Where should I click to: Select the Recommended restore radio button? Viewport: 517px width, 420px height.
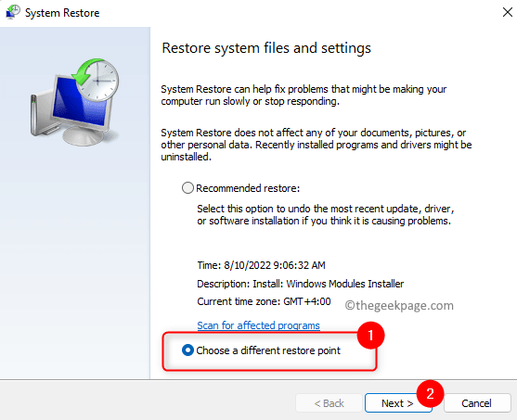(x=187, y=188)
